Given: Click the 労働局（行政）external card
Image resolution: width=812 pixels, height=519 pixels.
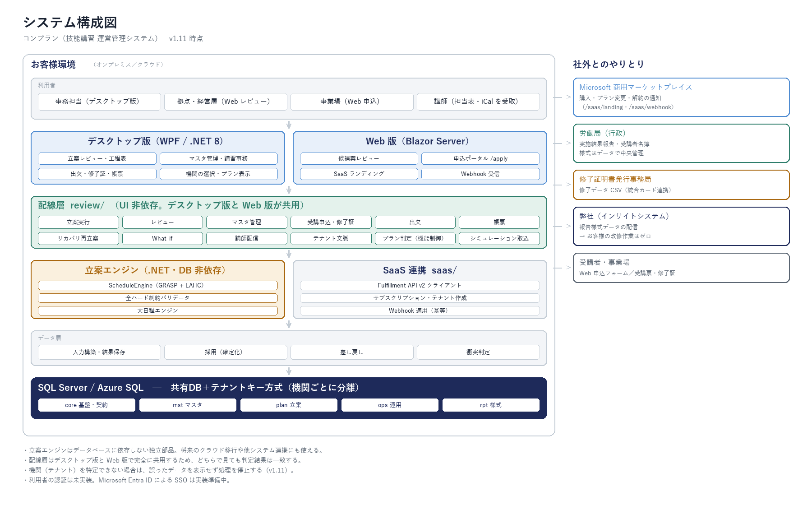Looking at the screenshot, I should coord(681,143).
